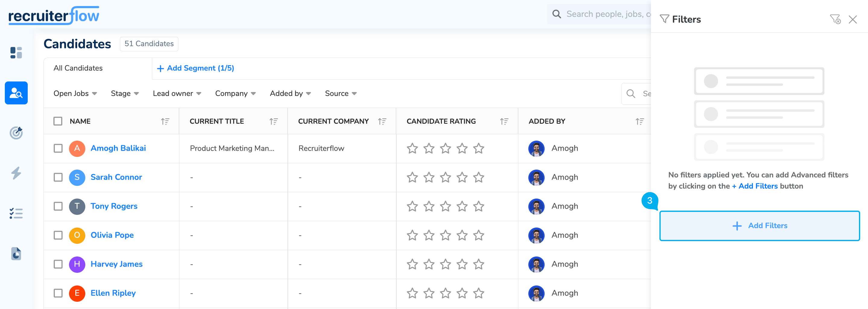Expand the Open Jobs dropdown

pos(75,94)
